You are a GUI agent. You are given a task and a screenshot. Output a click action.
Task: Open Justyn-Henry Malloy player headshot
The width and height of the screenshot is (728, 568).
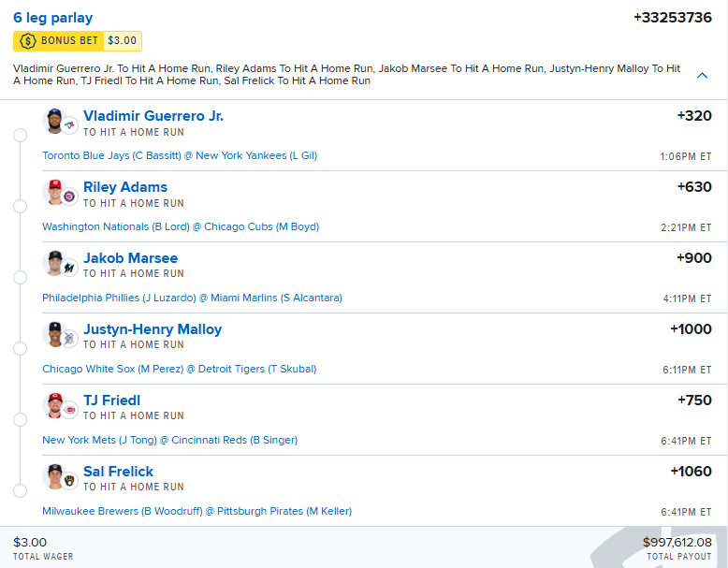pos(54,334)
